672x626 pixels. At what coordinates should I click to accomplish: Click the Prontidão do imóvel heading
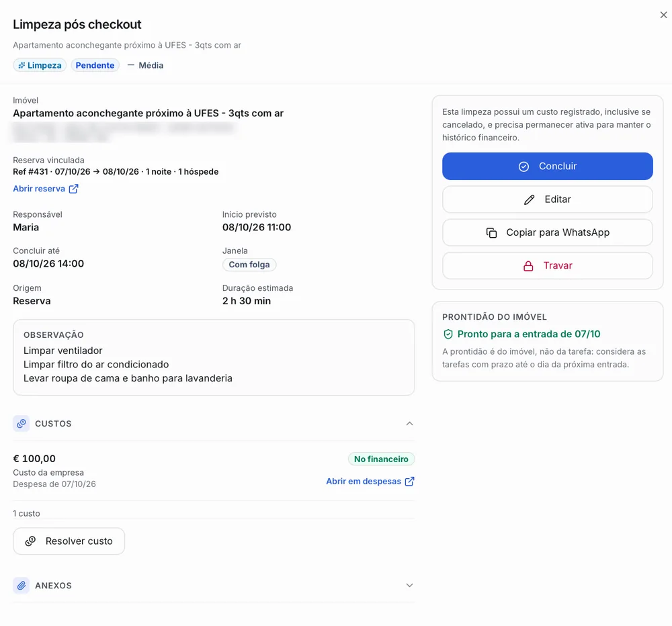tap(494, 317)
